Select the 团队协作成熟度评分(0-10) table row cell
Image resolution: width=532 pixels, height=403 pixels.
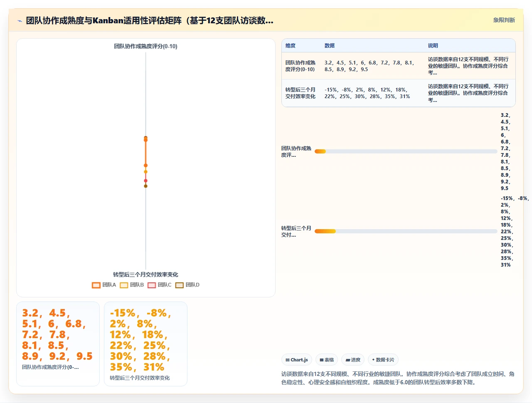coord(300,66)
